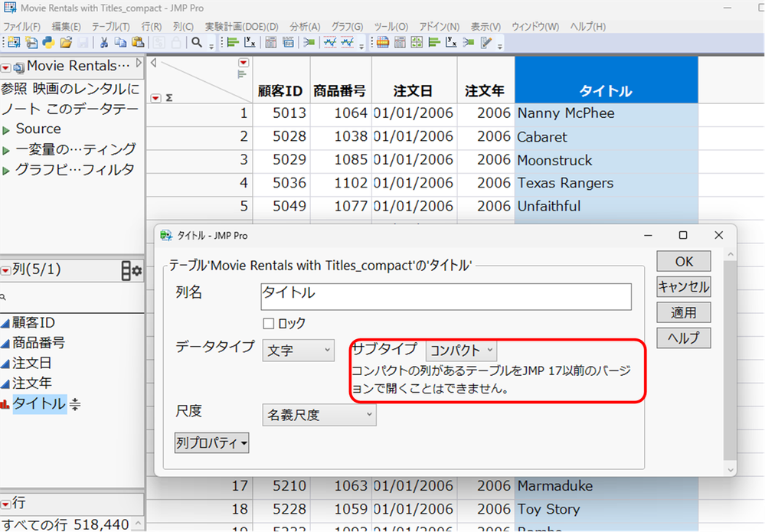765x532 pixels.
Task: Click the OK button
Action: [684, 261]
